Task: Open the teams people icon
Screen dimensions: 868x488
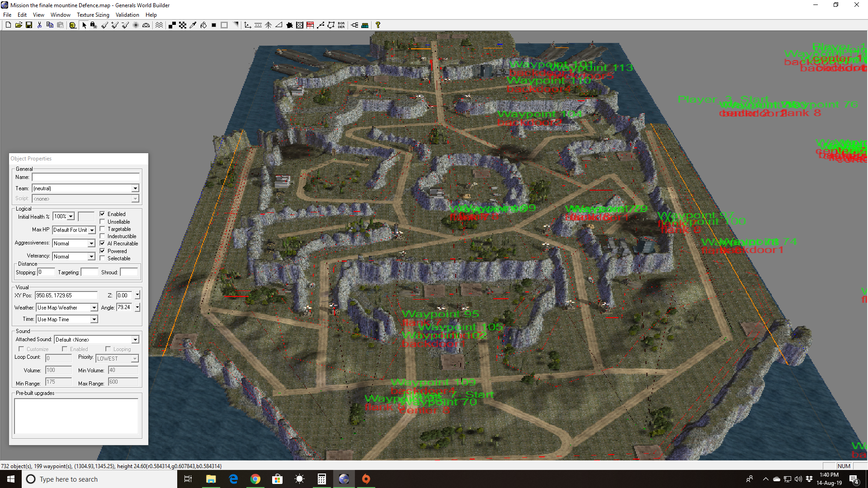Action: (x=365, y=25)
